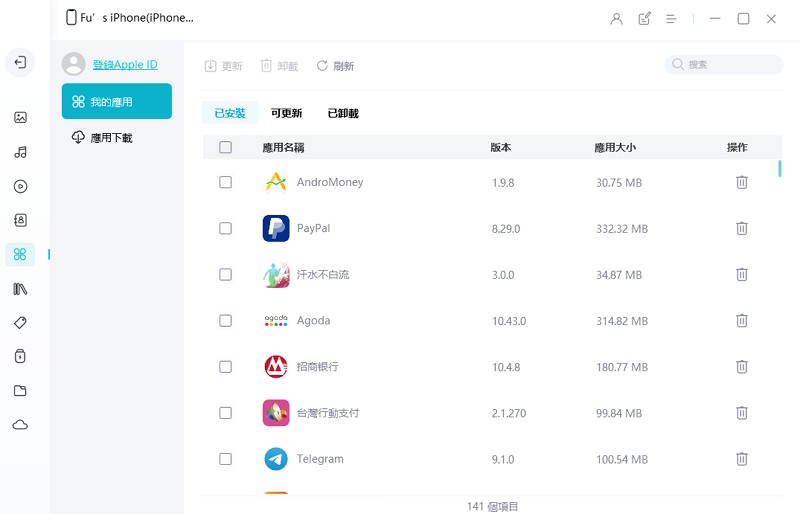Open the cloud icon in sidebar

20,425
